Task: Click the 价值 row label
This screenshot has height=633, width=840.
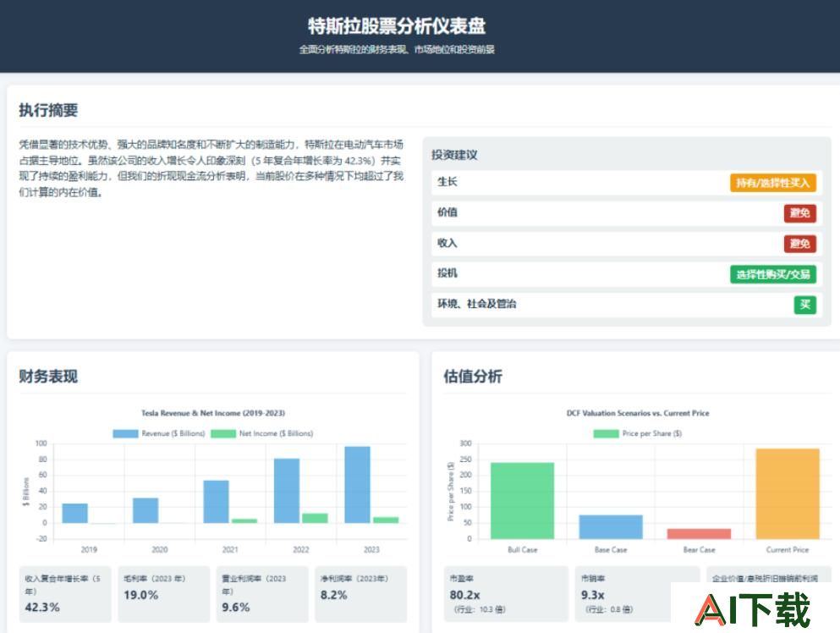Action: (447, 212)
